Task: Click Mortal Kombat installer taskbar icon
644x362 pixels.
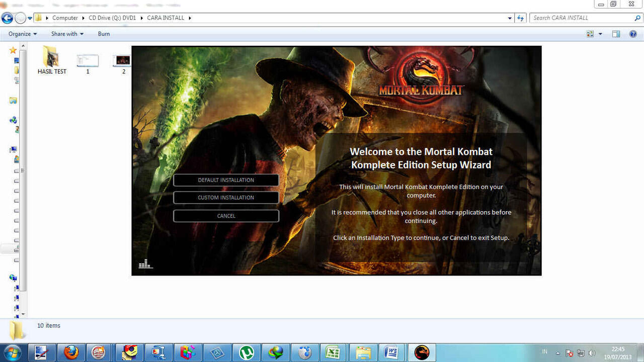Action: (x=422, y=352)
